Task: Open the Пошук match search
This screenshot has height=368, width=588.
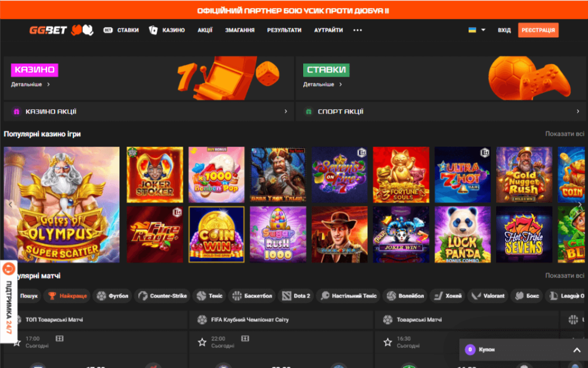Action: point(28,296)
